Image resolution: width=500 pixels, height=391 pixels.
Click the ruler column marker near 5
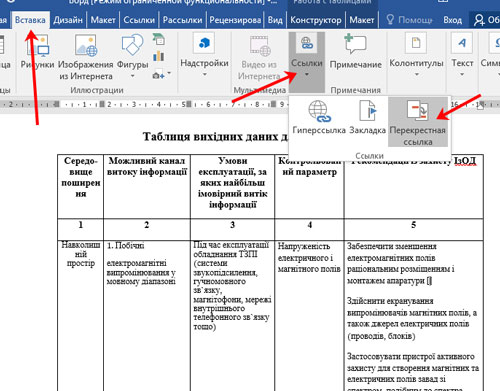click(x=189, y=104)
